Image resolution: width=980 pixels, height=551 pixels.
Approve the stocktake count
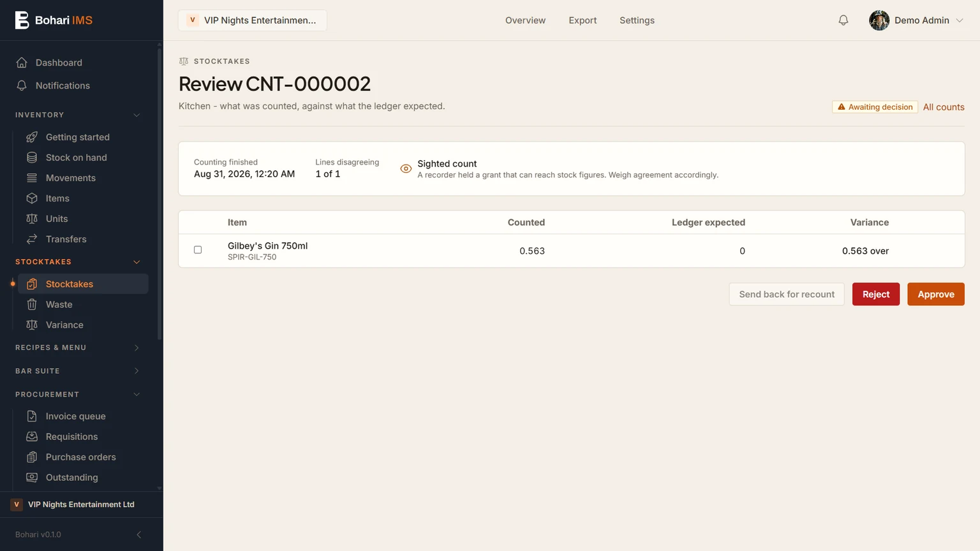click(936, 294)
